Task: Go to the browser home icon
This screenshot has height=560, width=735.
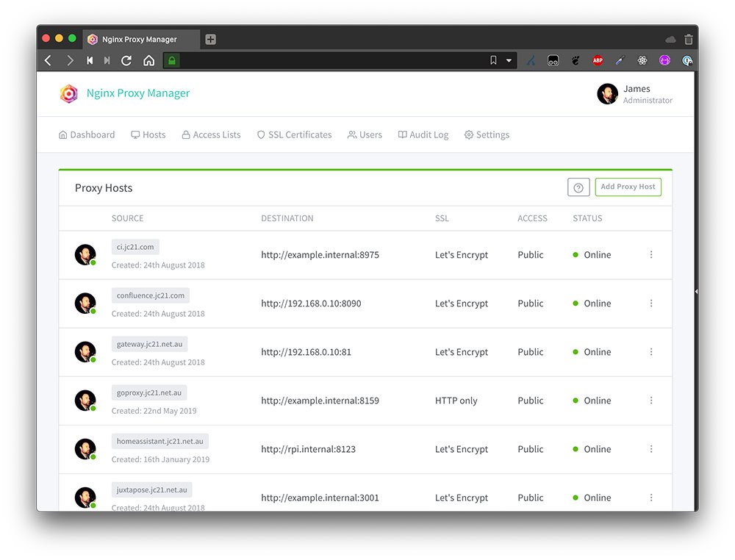Action: [148, 60]
